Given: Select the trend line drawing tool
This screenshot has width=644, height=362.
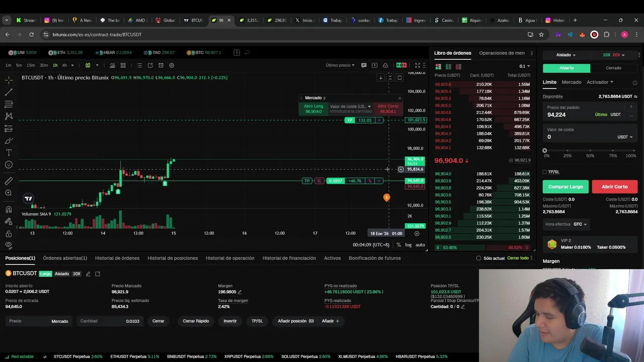Looking at the screenshot, I should [x=9, y=93].
